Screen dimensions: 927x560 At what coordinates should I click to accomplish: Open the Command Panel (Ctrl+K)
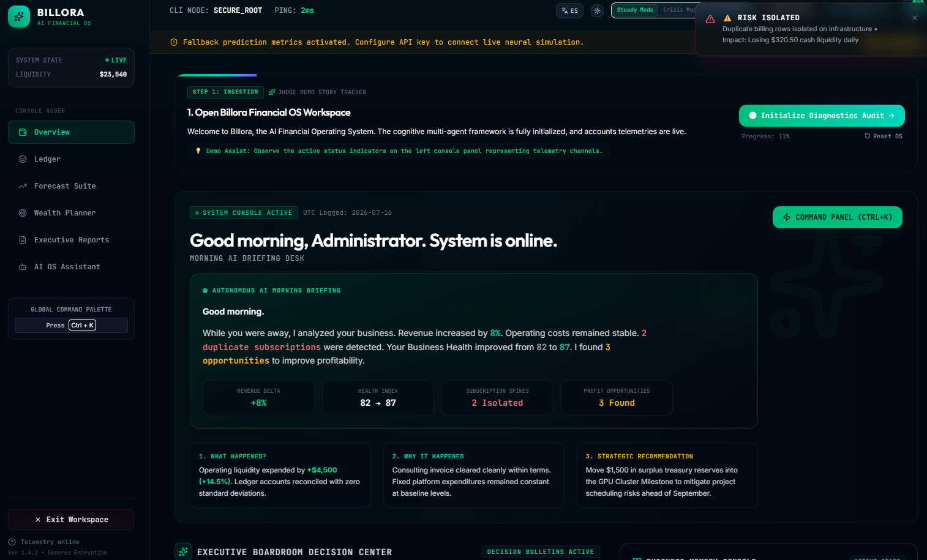837,217
